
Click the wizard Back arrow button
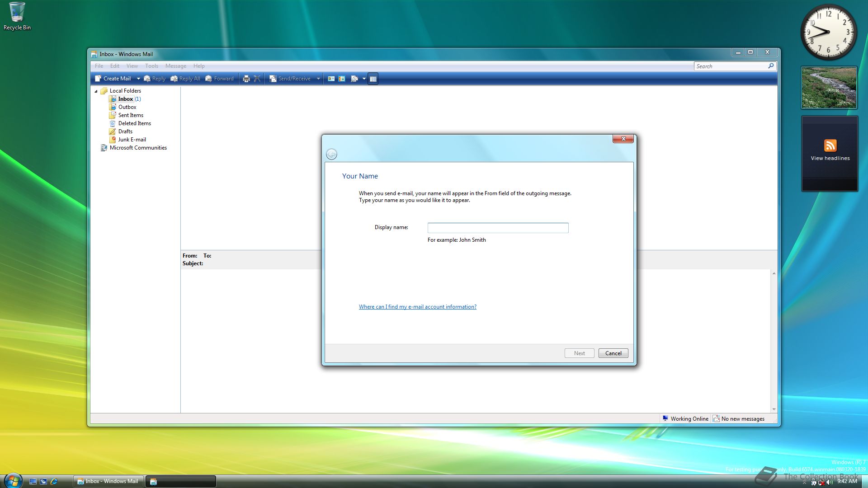tap(331, 155)
